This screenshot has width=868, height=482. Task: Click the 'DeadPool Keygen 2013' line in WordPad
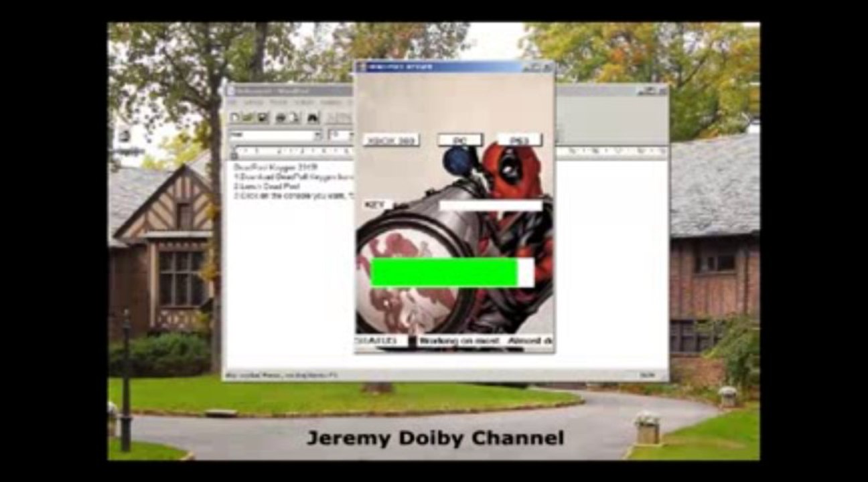pos(276,166)
